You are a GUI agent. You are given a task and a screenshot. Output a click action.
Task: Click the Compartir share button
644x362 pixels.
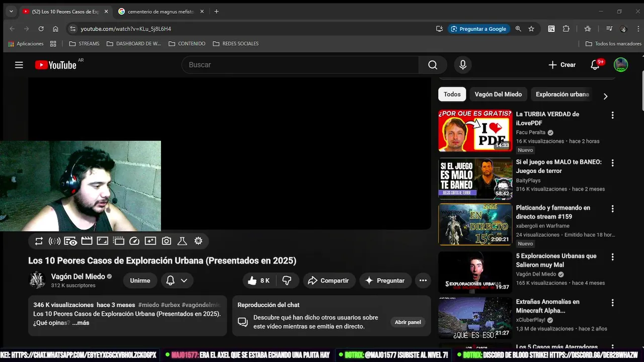coord(329,281)
